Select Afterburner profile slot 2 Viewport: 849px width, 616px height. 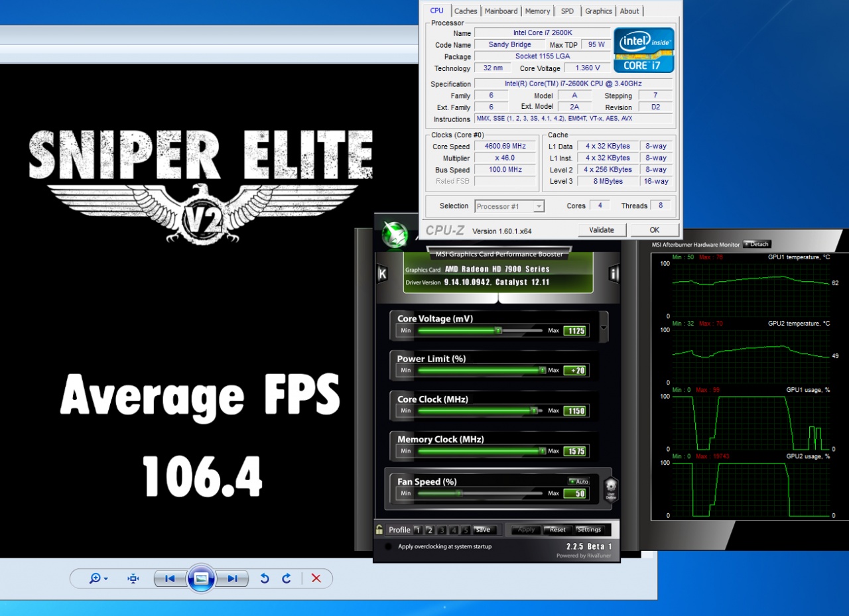[x=429, y=530]
